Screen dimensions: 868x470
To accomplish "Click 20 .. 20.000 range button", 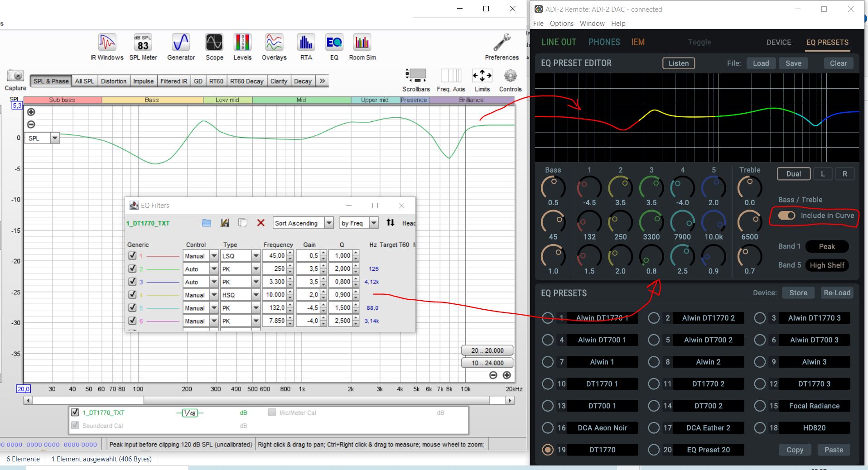I will click(487, 350).
